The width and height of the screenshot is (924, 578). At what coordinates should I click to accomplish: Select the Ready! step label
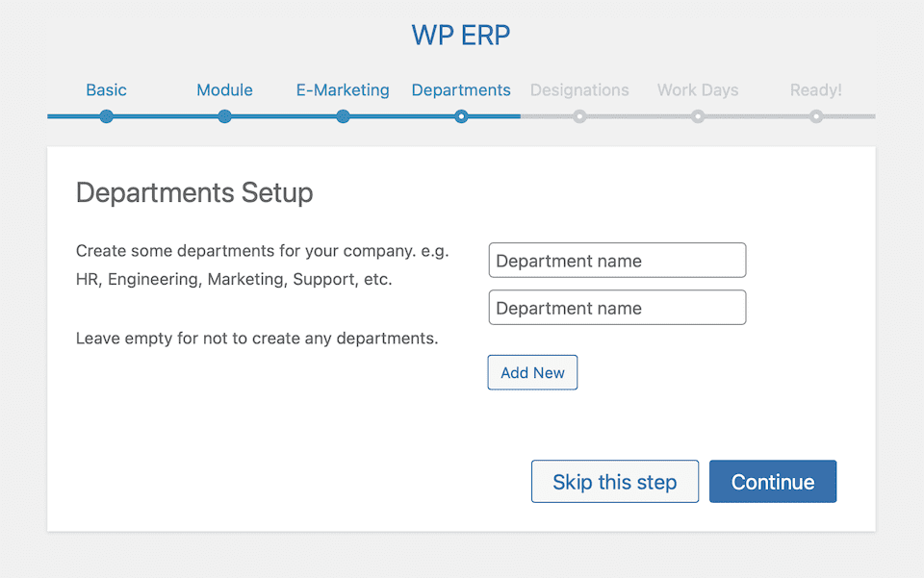(x=816, y=90)
